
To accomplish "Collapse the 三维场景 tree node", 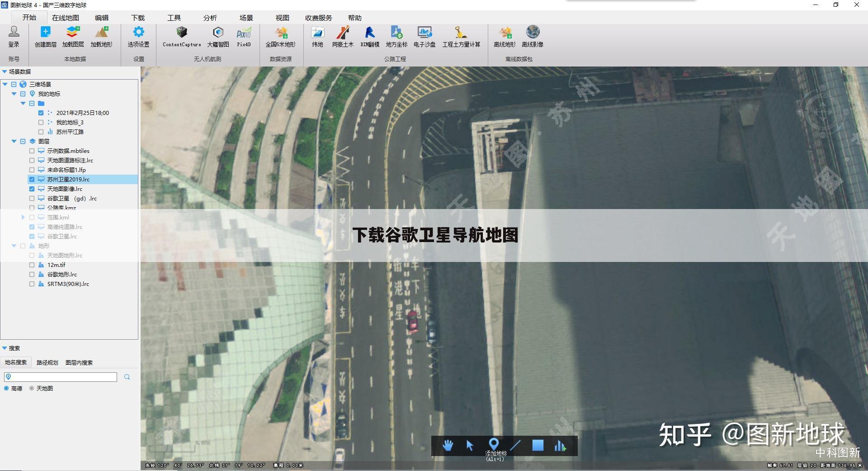I will (x=5, y=84).
